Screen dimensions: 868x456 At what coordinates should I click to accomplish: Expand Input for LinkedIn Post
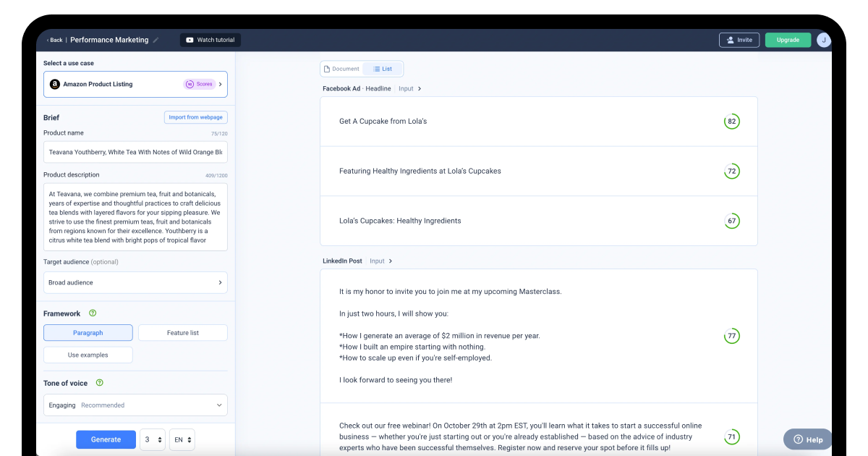pos(381,261)
